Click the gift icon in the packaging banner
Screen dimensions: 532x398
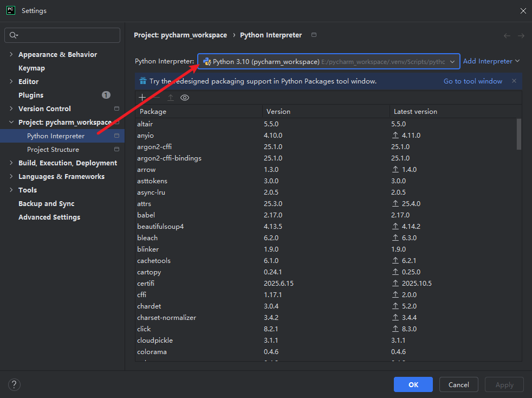coord(143,81)
